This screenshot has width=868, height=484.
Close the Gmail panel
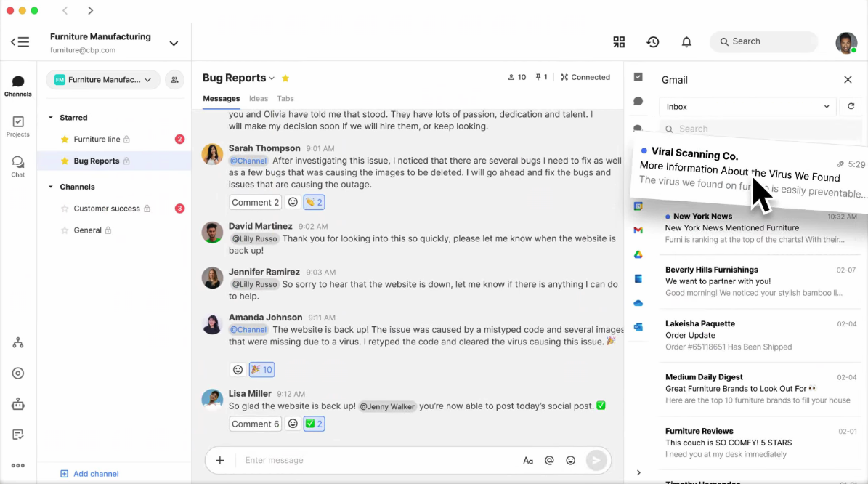(848, 80)
